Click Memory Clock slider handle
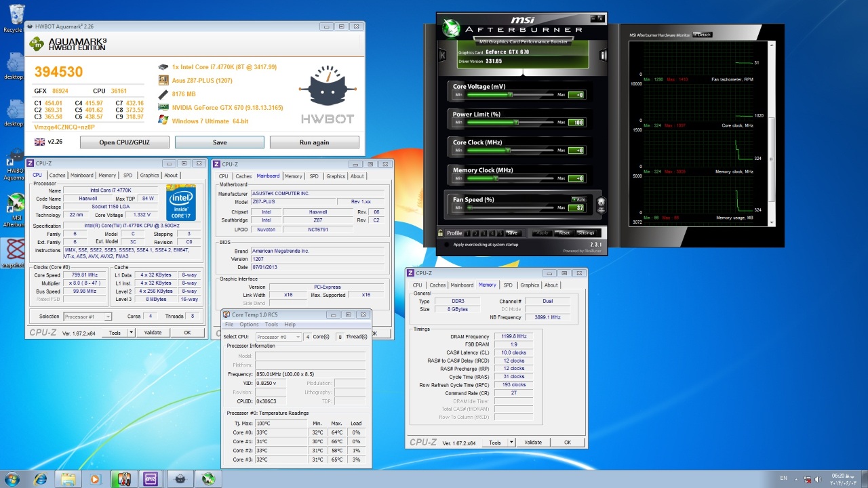 click(x=496, y=178)
